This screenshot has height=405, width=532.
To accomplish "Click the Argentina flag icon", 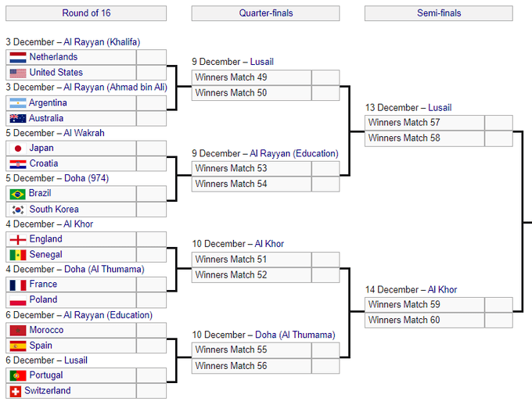I will tap(18, 103).
